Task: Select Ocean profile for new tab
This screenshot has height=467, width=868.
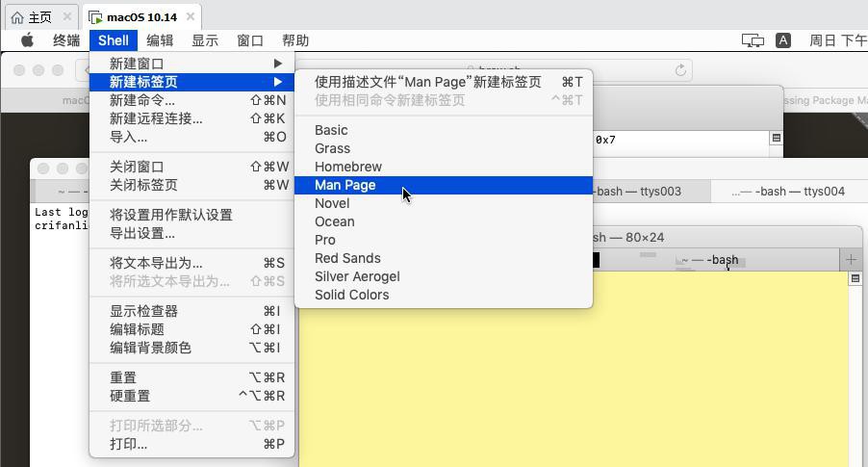Action: click(444, 221)
